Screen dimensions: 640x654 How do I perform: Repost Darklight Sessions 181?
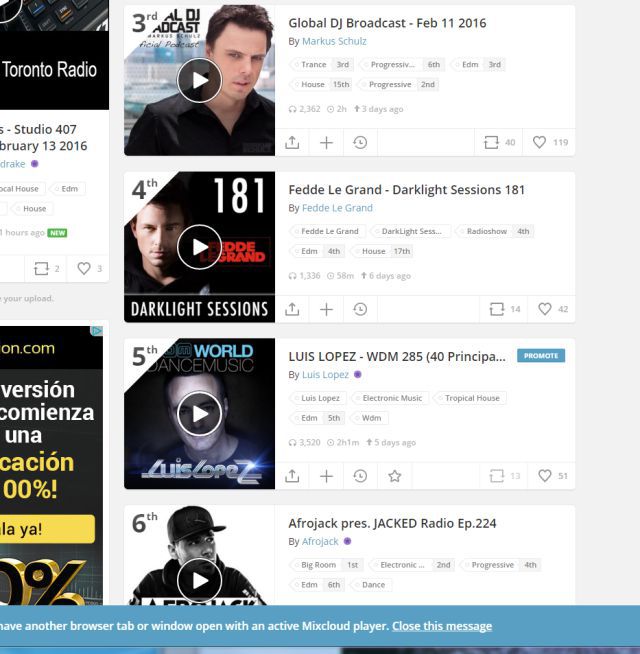504,309
